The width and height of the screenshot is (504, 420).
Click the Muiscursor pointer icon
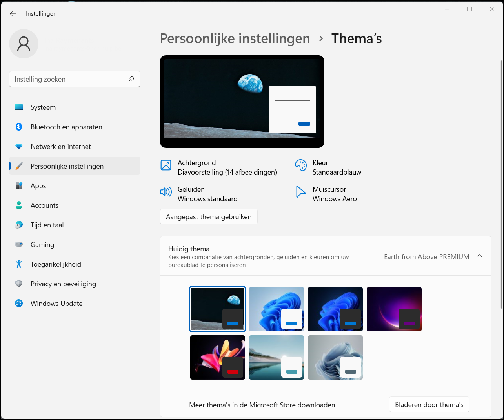301,192
